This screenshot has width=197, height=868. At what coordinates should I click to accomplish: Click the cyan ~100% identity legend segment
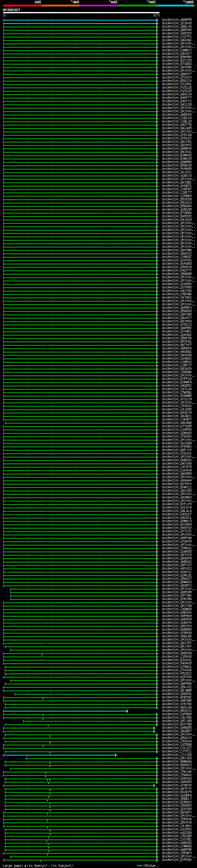175,6
